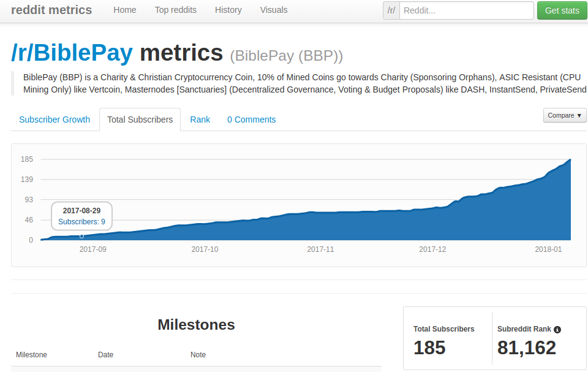Click the Get stats button

(562, 10)
